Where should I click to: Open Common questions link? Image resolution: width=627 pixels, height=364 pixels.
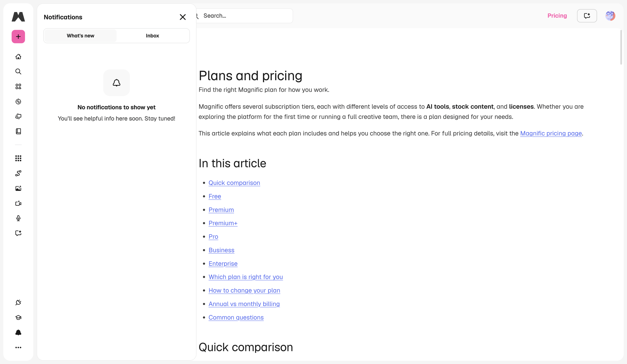pyautogui.click(x=236, y=317)
